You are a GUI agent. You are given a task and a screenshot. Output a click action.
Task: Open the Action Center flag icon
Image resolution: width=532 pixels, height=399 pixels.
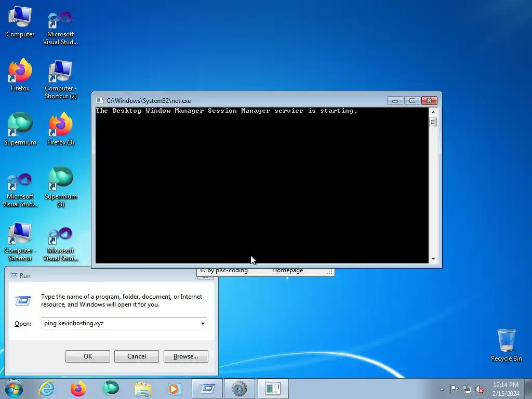click(x=454, y=389)
